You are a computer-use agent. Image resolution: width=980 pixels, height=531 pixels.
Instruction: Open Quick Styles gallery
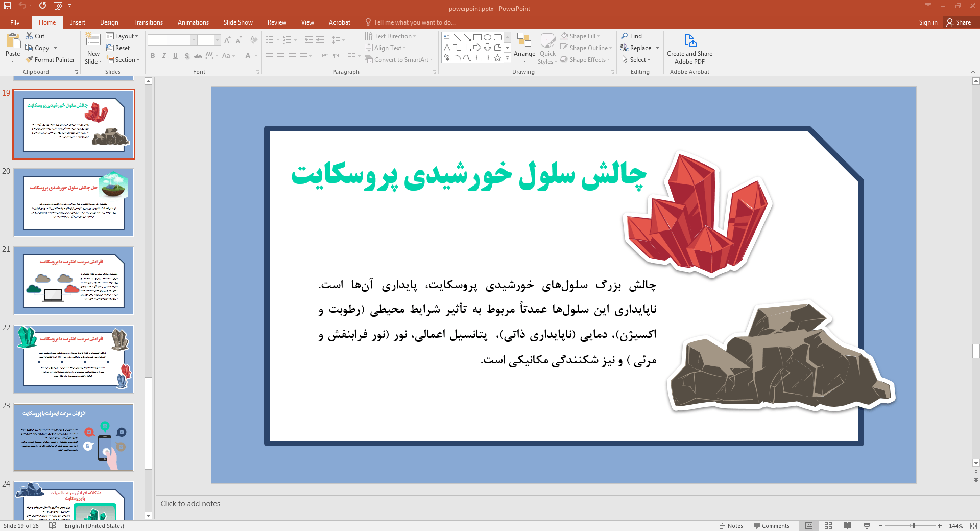[547, 48]
